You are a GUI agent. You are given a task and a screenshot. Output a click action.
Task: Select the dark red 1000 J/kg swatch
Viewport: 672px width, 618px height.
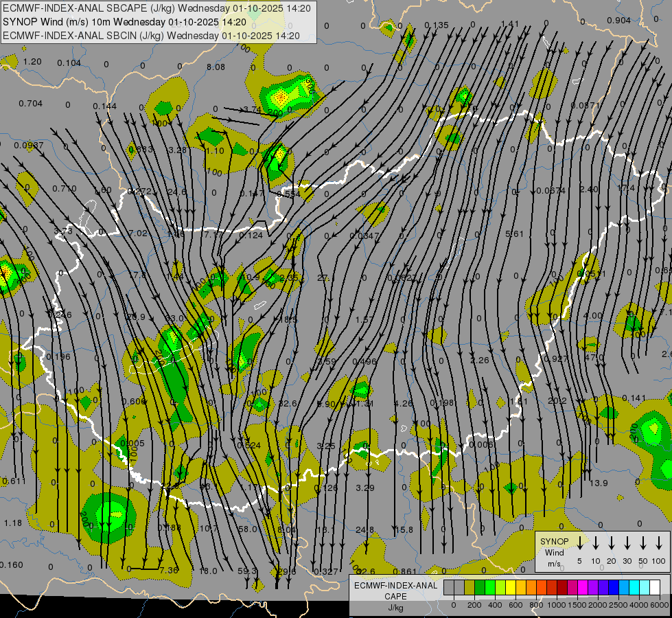(562, 588)
